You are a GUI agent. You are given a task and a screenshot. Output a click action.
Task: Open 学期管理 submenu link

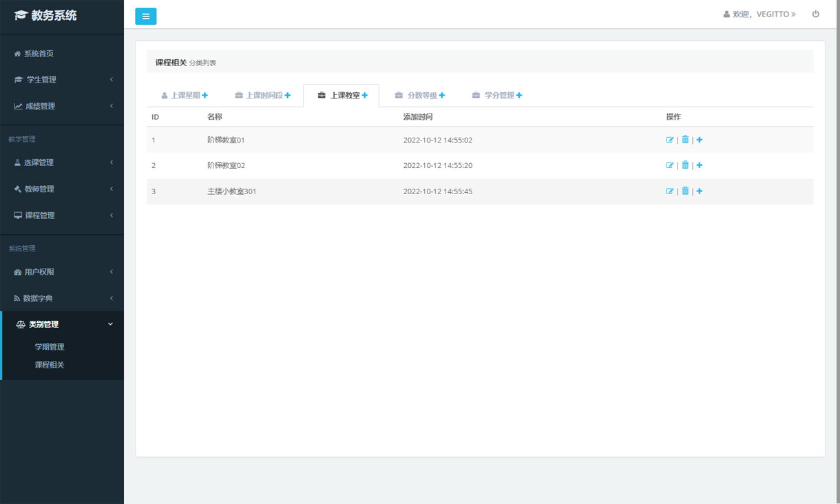[x=50, y=347]
